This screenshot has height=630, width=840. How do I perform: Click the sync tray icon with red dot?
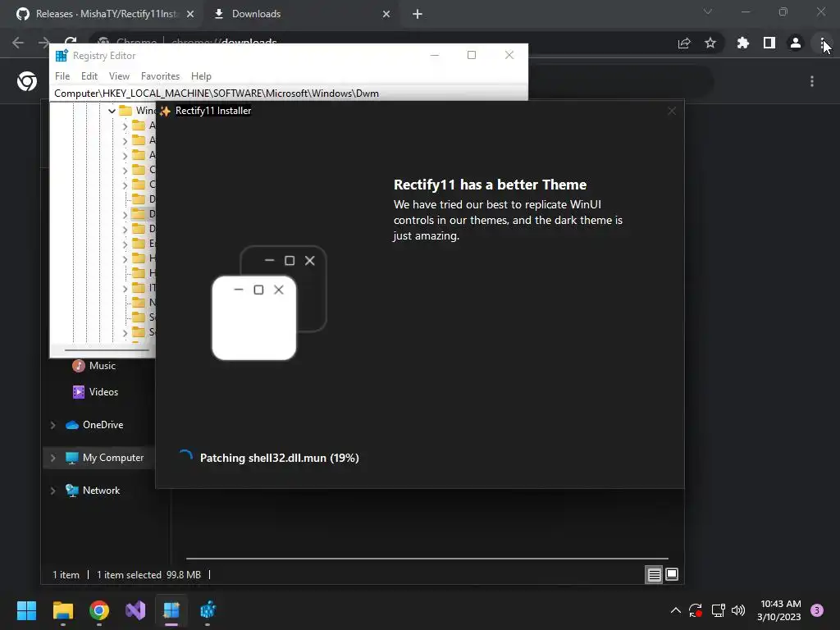[696, 610]
